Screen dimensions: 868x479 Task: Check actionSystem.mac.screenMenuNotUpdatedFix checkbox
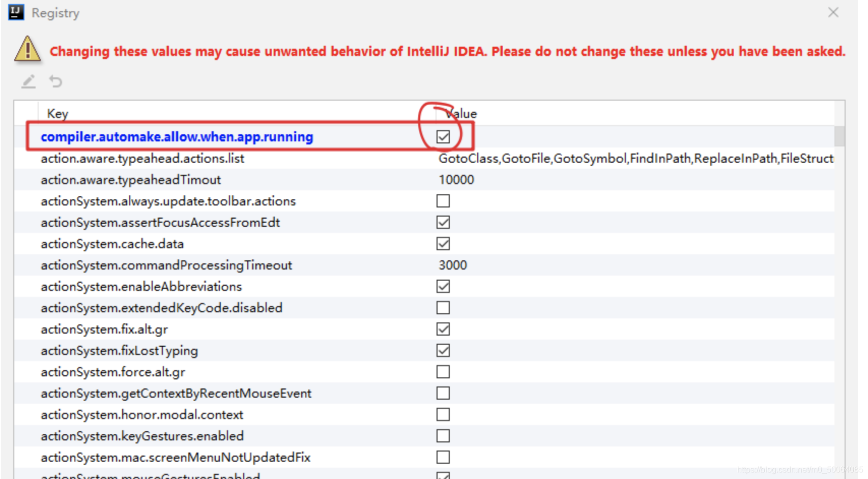443,457
